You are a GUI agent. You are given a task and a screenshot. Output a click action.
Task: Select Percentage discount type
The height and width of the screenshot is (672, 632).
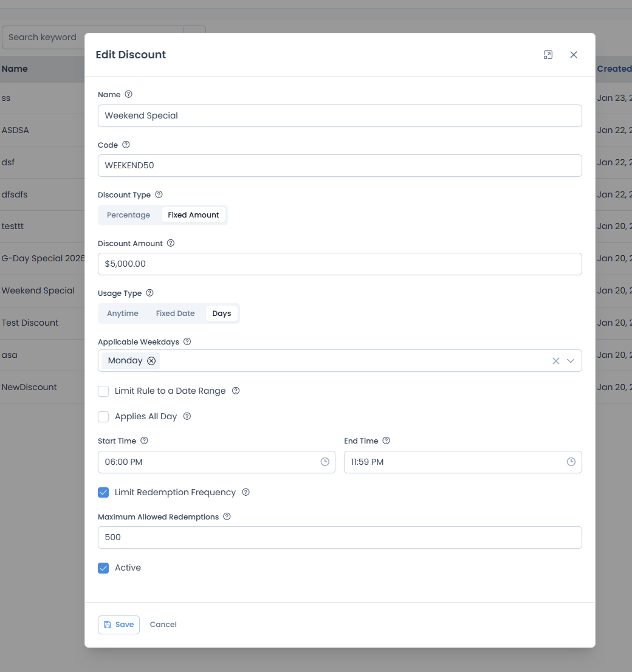[129, 215]
